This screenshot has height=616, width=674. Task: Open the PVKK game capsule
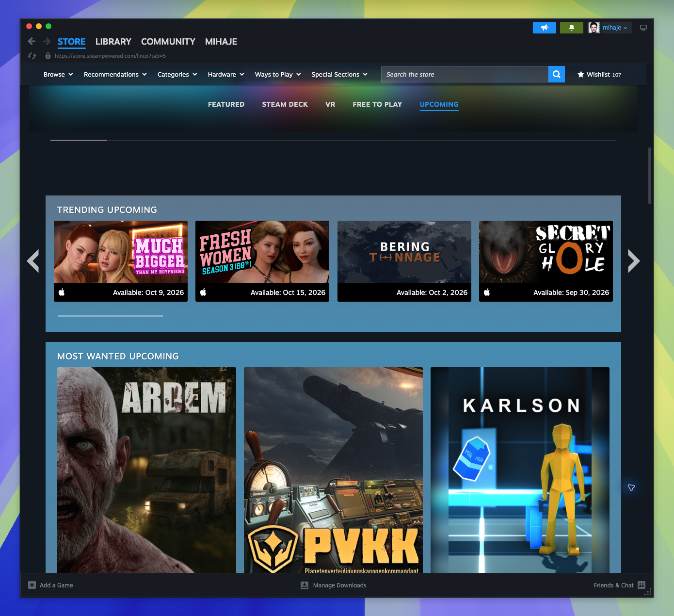pyautogui.click(x=333, y=470)
